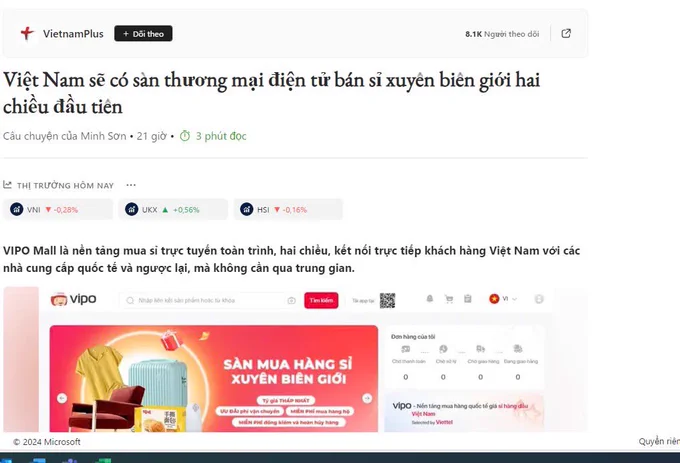Screen dimensions: 680x463
Task: Click the VietnamPlus red logo icon
Action: [27, 33]
